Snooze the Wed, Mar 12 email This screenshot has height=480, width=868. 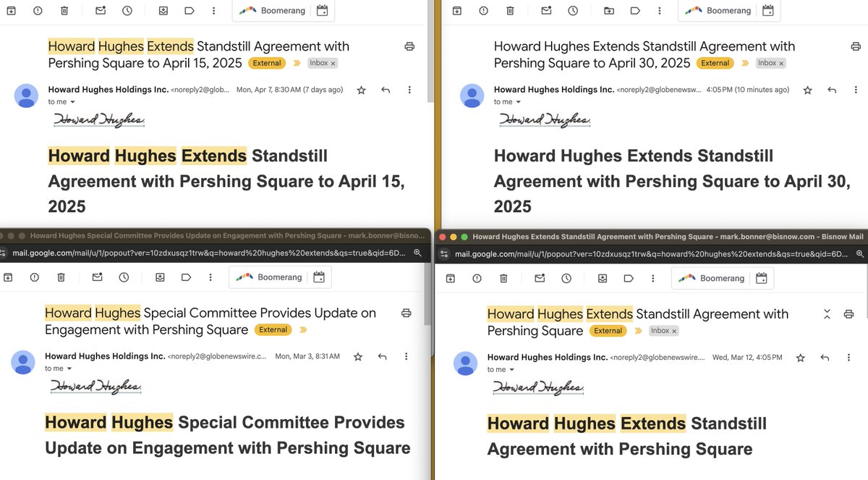[x=566, y=278]
